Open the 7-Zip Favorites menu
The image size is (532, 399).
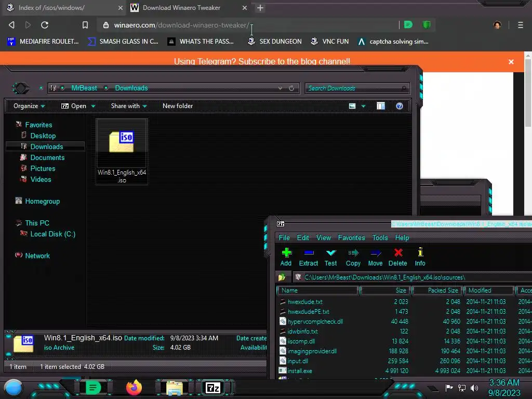click(352, 237)
